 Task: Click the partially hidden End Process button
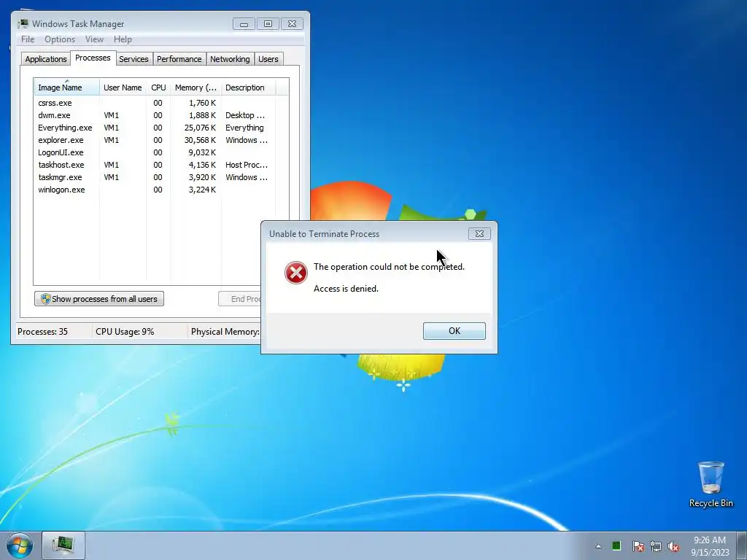239,298
